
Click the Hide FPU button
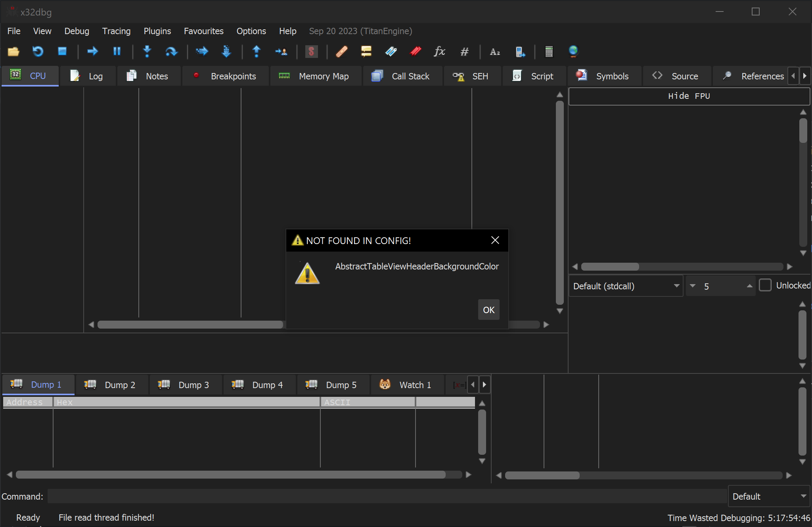point(689,96)
